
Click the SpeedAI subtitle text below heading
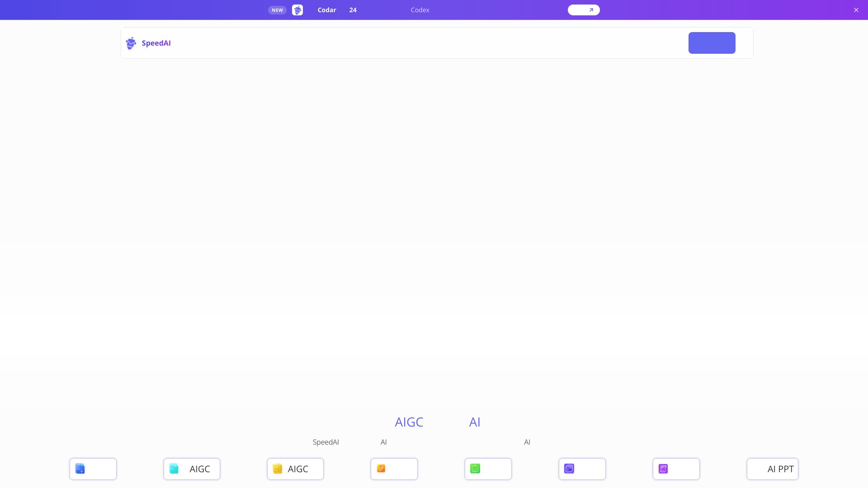325,442
